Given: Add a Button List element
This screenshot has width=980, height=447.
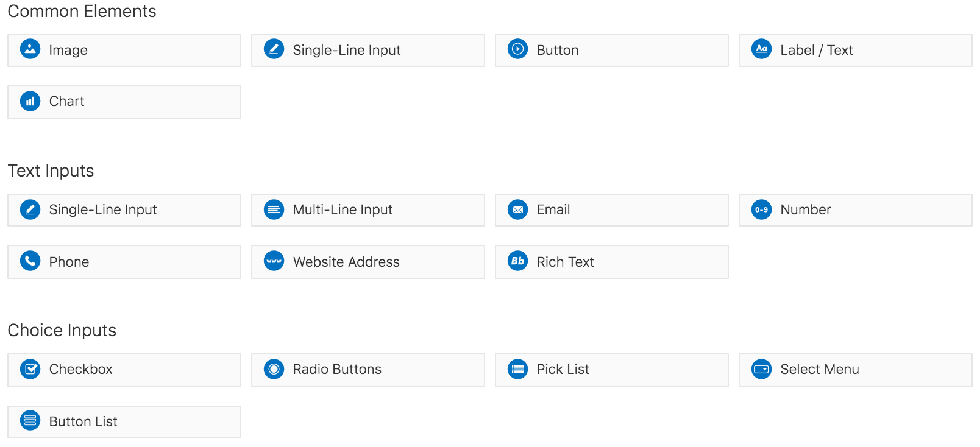Looking at the screenshot, I should (124, 421).
